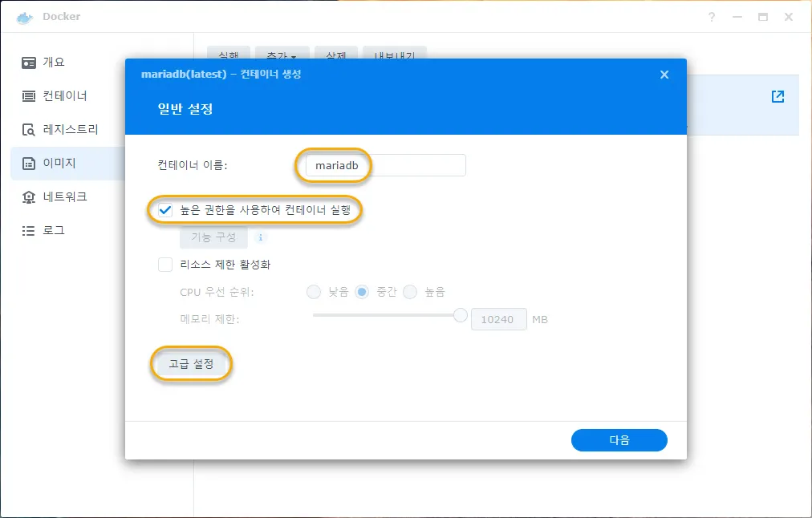Click the 기능 구성 button
This screenshot has height=518, width=812.
pyautogui.click(x=213, y=237)
